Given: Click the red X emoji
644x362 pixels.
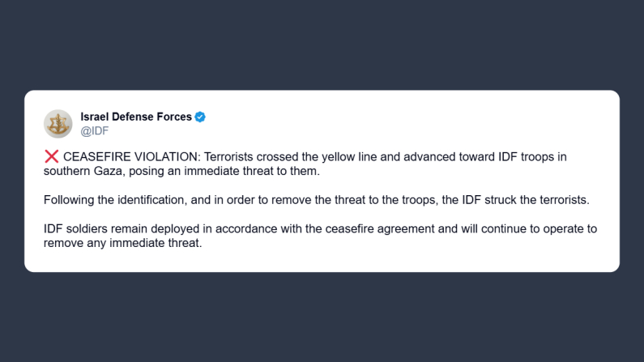Looking at the screenshot, I should point(52,157).
